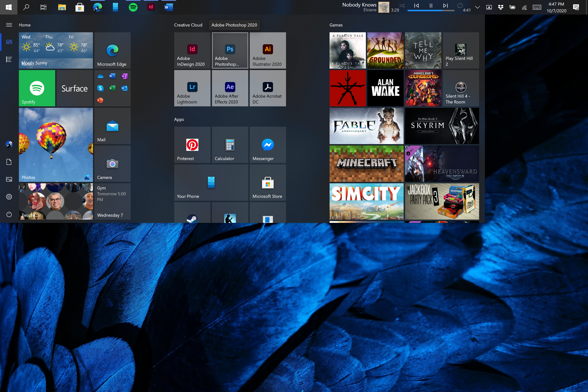
Task: Pause the currently playing song
Action: click(x=431, y=5)
